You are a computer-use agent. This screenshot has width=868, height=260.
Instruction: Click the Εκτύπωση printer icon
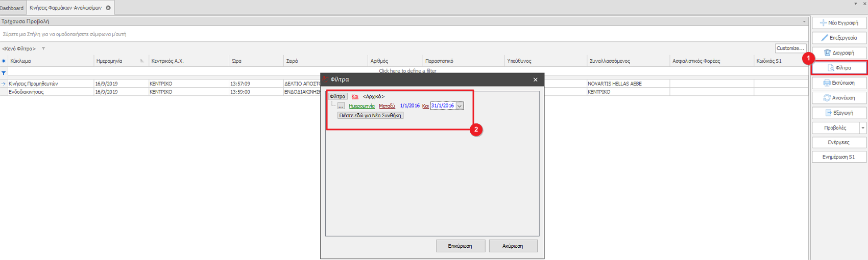(827, 83)
